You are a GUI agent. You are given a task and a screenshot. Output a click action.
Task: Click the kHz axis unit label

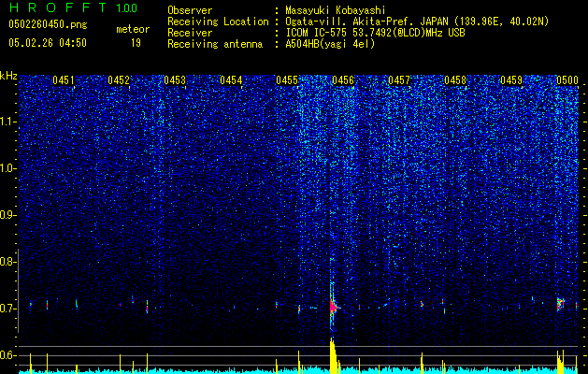(8, 76)
